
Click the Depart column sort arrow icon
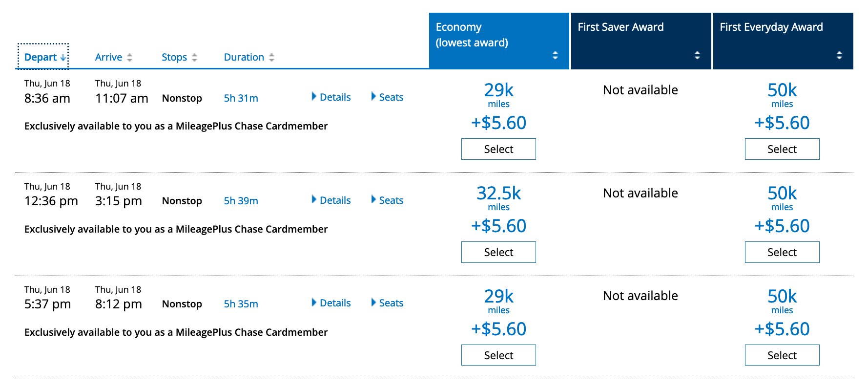[63, 58]
